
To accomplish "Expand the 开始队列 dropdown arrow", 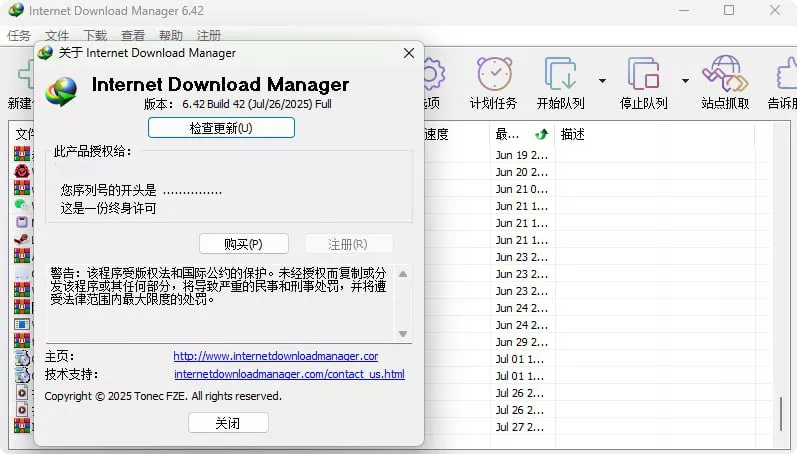I will [x=602, y=81].
